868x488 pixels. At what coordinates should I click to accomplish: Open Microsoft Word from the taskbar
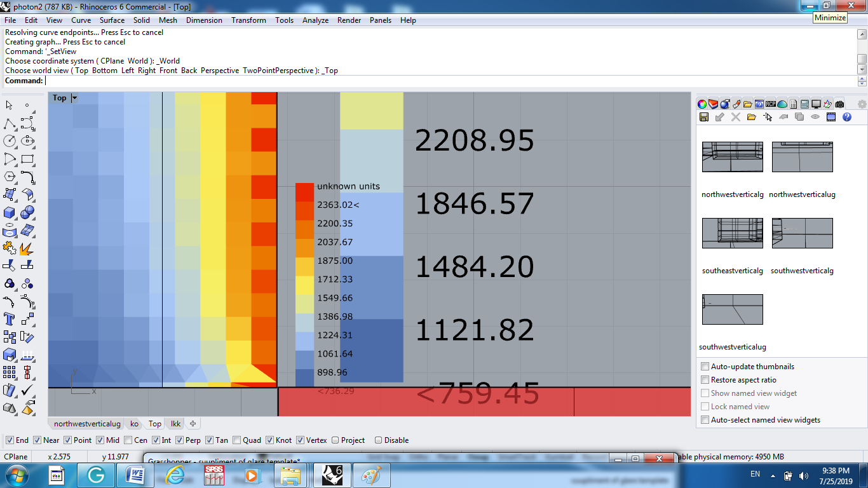click(135, 475)
